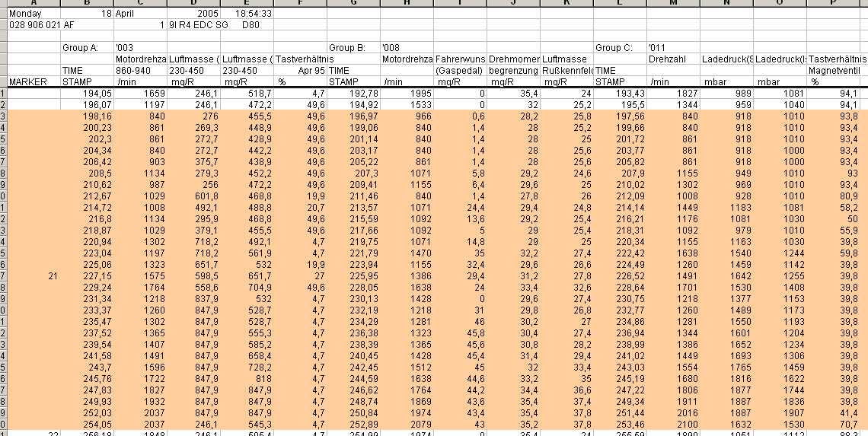The width and height of the screenshot is (868, 436).
Task: Click the Group C timestamp '193,43'
Action: (620, 94)
